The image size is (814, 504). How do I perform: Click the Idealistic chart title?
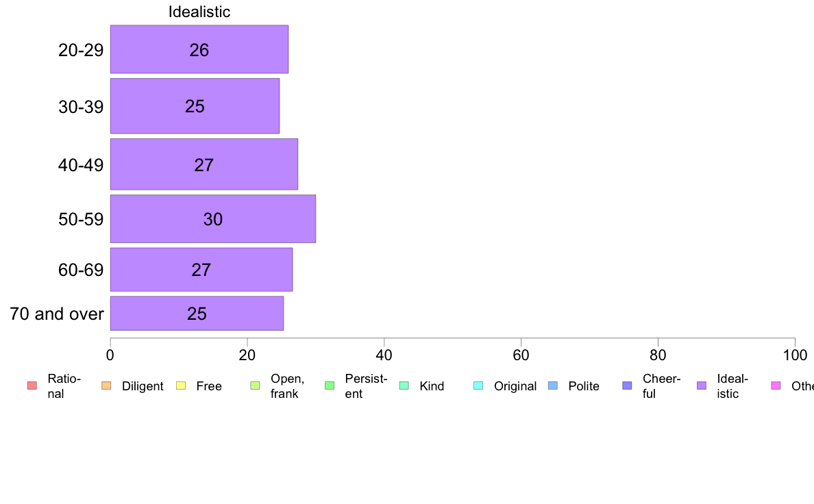(x=199, y=12)
